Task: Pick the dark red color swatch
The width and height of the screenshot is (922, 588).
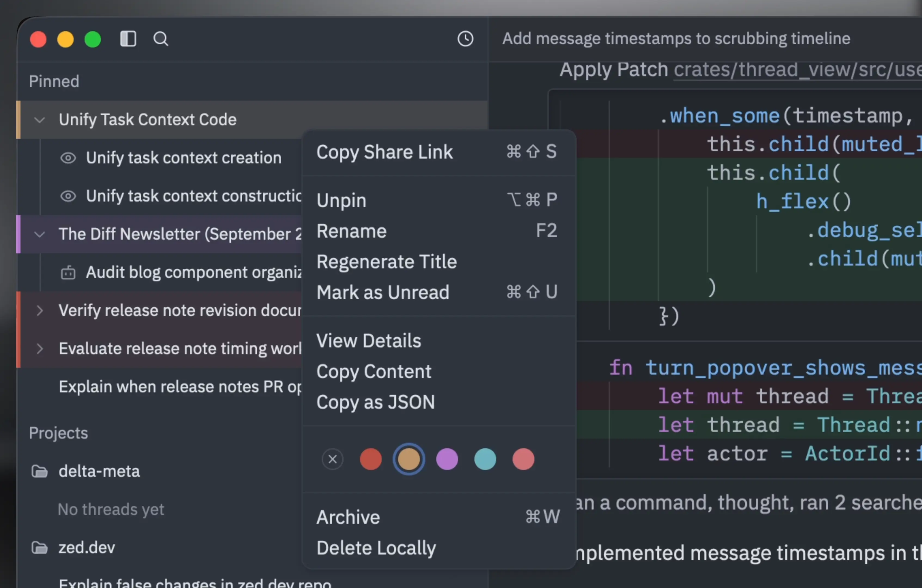Action: point(371,459)
